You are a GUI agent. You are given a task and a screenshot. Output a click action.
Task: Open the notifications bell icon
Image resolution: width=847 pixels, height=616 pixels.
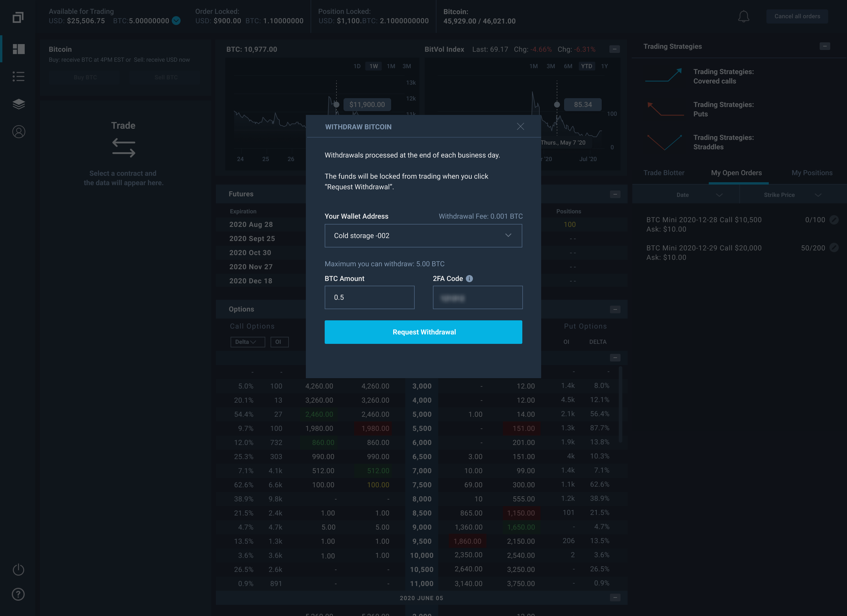(x=743, y=16)
